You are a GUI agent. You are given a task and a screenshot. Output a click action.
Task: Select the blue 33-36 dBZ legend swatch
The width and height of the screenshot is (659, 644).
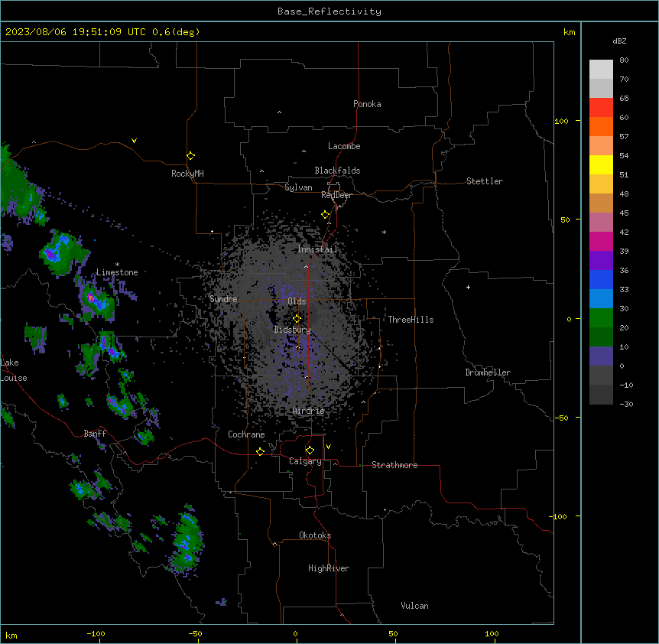click(601, 279)
